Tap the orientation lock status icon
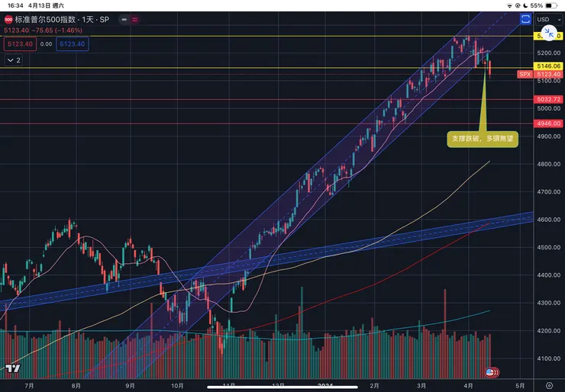Image resolution: width=565 pixels, height=392 pixels. (518, 5)
